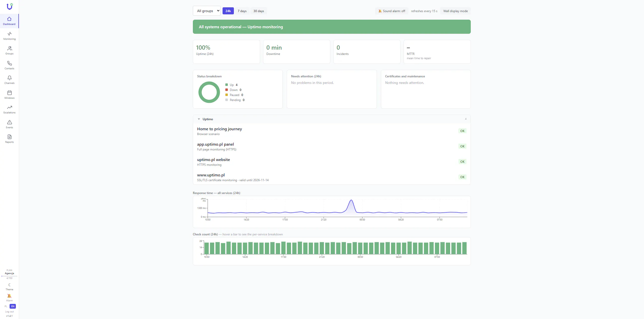Image resolution: width=644 pixels, height=319 pixels.
Task: Open the All groups dropdown
Action: (x=207, y=11)
